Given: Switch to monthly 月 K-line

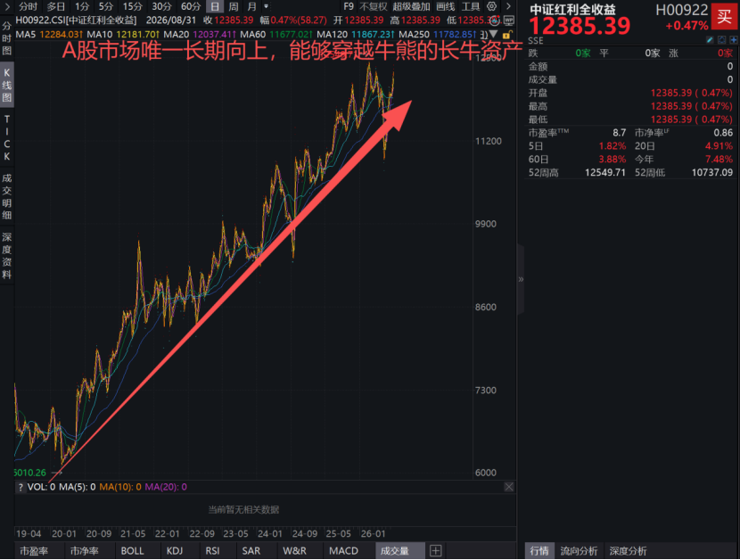Looking at the screenshot, I should coord(252,6).
